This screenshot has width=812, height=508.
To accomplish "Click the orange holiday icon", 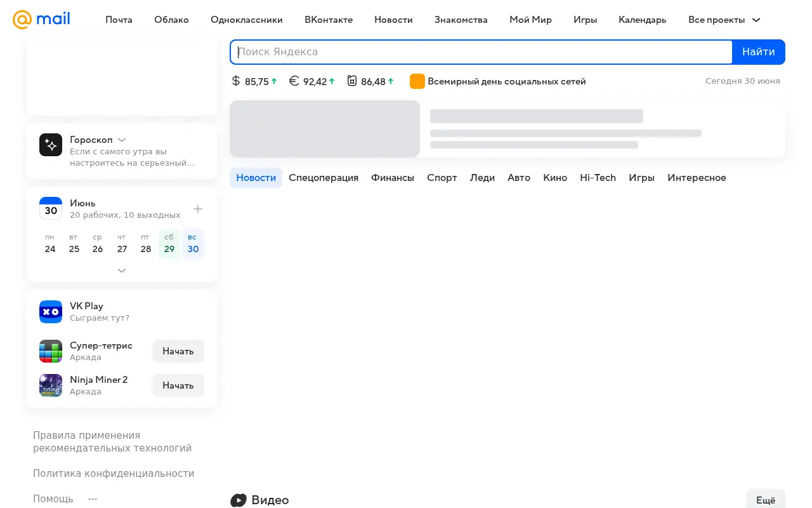I will (417, 81).
